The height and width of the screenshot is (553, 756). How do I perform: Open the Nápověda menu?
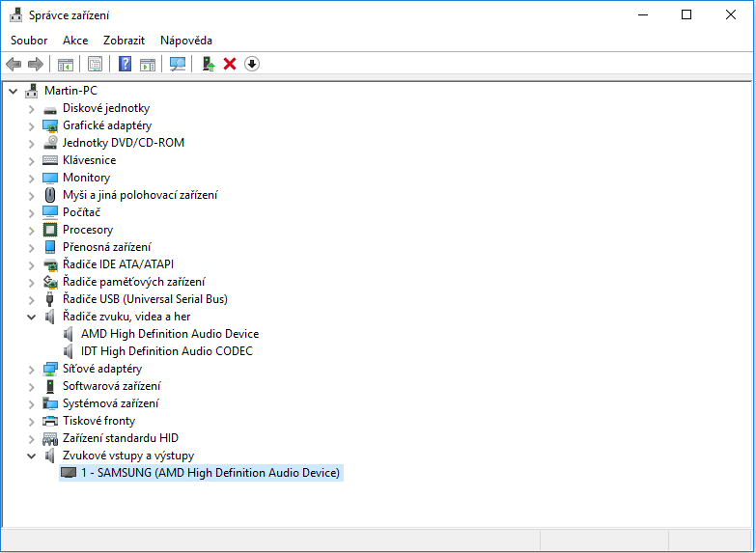pos(186,40)
